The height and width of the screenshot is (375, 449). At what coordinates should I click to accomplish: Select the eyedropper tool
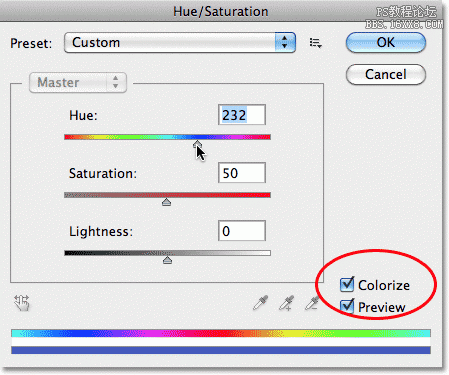click(x=260, y=303)
